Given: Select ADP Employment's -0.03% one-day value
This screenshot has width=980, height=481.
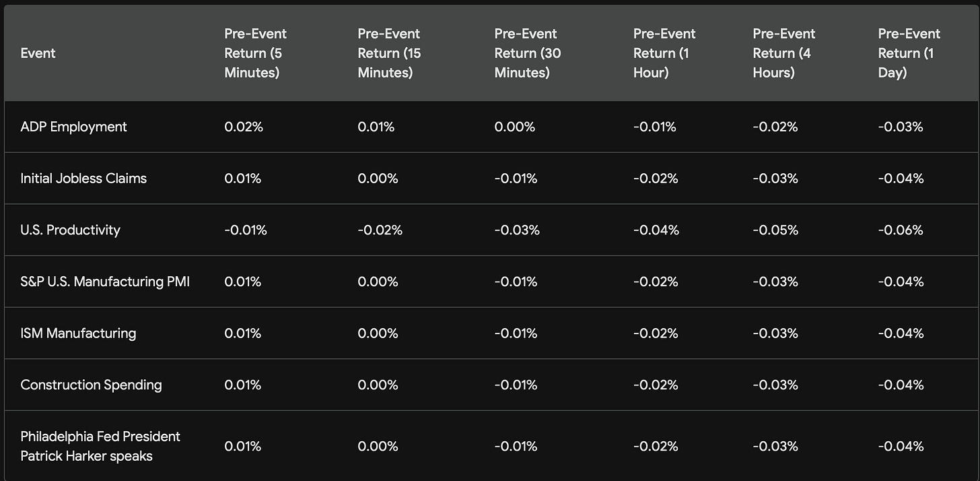Looking at the screenshot, I should 901,127.
